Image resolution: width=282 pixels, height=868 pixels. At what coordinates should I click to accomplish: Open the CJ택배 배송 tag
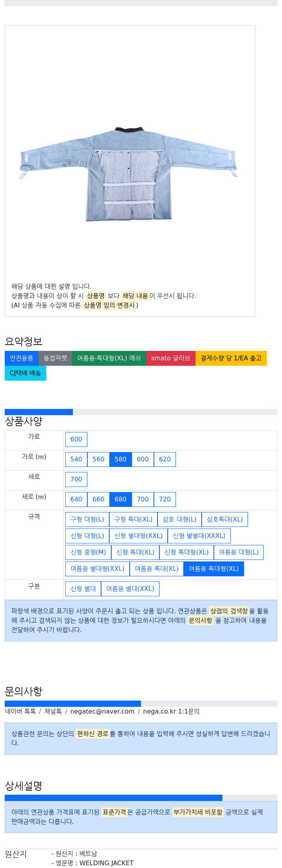click(x=25, y=373)
